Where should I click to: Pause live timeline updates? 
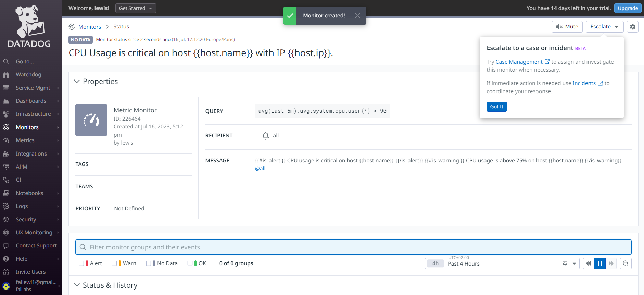(x=600, y=263)
